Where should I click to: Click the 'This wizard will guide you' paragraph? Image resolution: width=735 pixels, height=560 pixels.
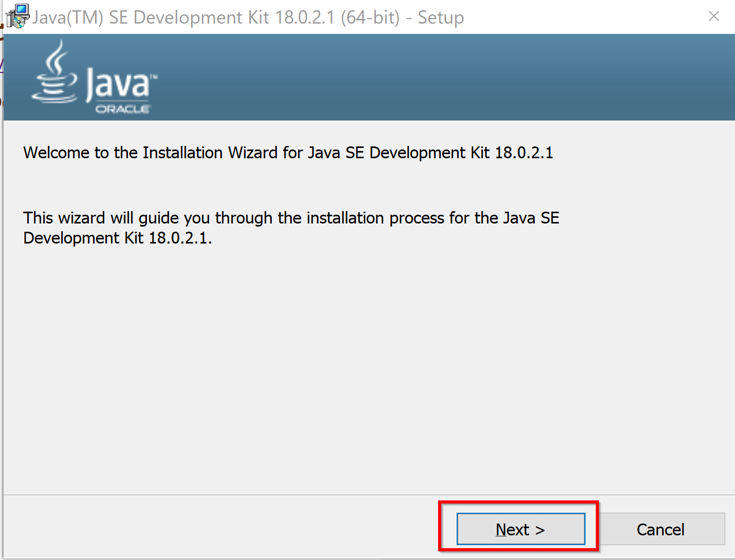point(291,228)
